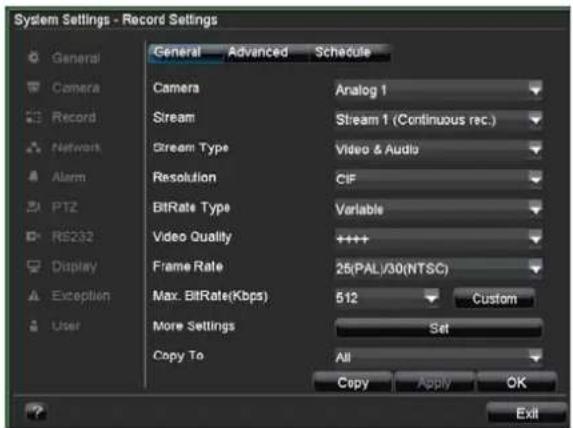Click the RS232 icon in sidebar
Screen dimensions: 573x428
click(x=34, y=237)
